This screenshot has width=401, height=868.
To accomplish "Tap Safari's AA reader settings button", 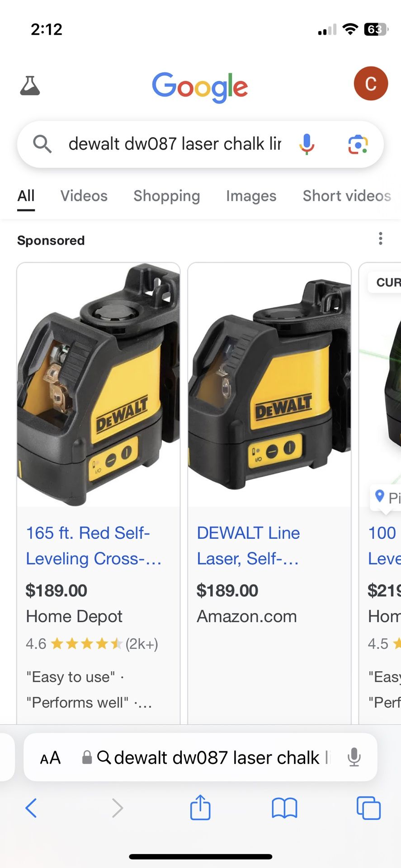I will click(50, 758).
